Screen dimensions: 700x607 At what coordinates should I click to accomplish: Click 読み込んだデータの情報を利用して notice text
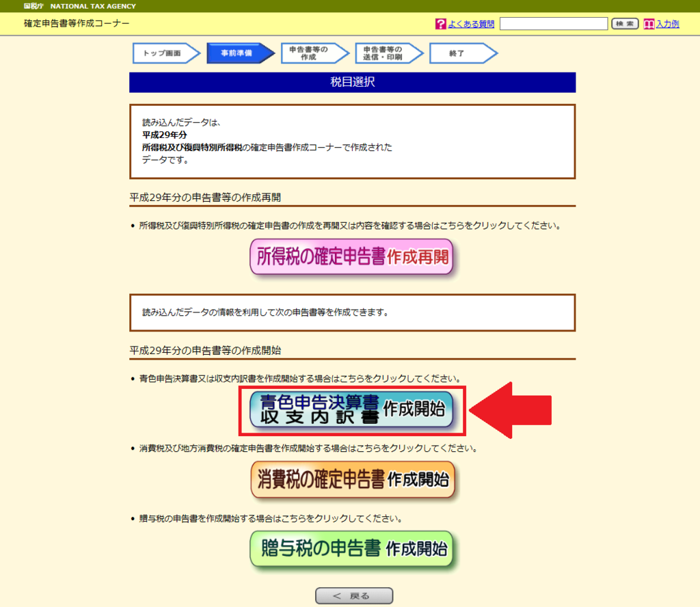point(265,312)
